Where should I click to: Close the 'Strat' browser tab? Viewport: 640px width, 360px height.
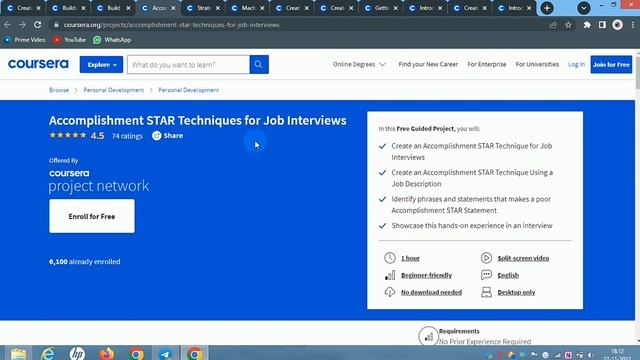218,8
